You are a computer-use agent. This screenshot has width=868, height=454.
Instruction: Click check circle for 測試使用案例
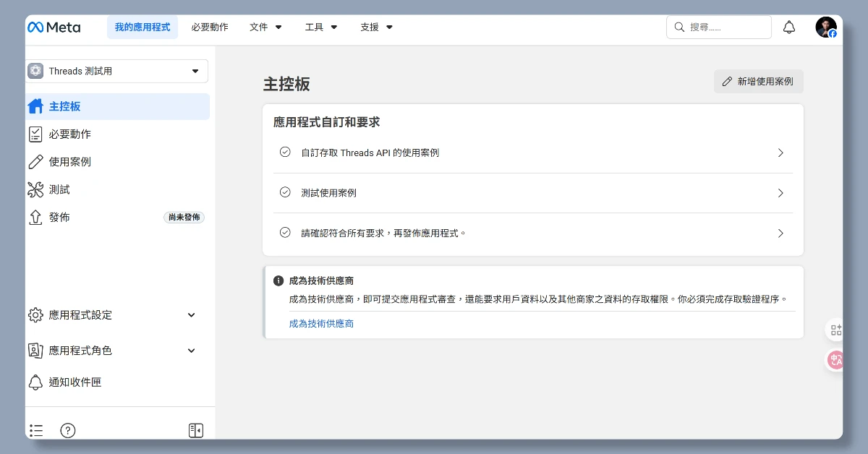[x=285, y=193]
